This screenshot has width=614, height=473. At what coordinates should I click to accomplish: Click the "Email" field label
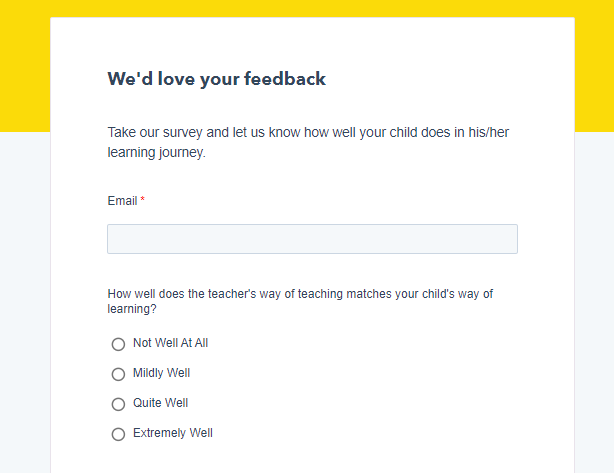coord(122,201)
